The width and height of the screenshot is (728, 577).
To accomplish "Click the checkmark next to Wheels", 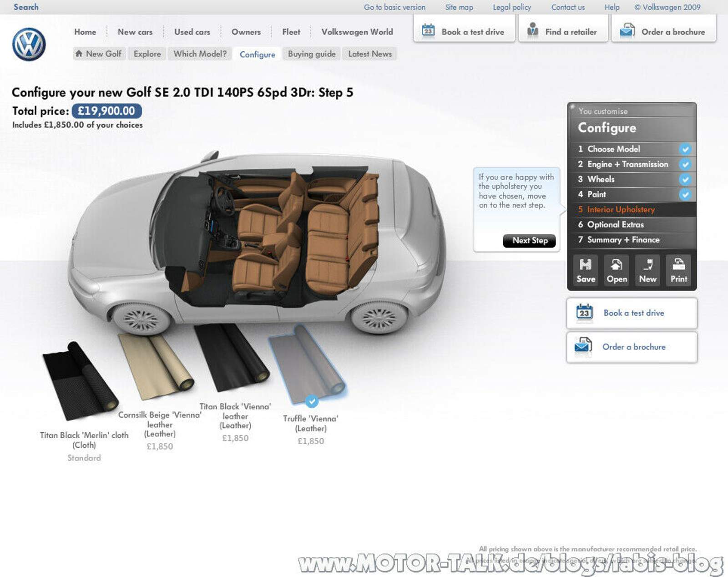I will tap(685, 179).
